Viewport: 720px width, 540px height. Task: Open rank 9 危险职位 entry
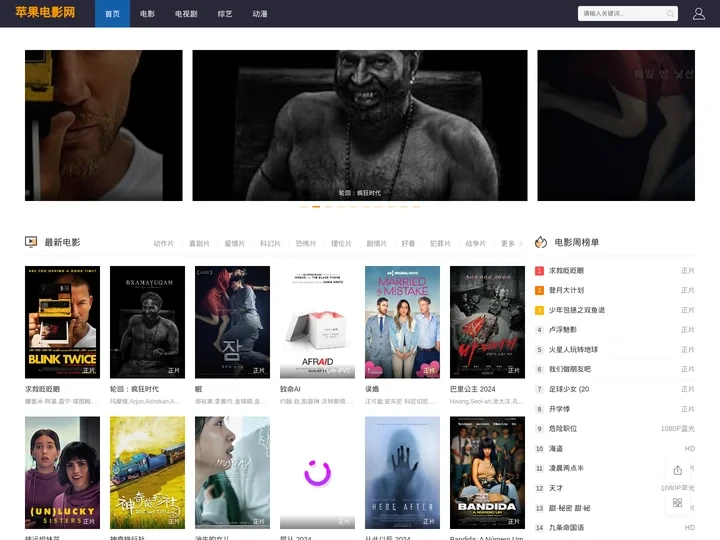point(615,428)
